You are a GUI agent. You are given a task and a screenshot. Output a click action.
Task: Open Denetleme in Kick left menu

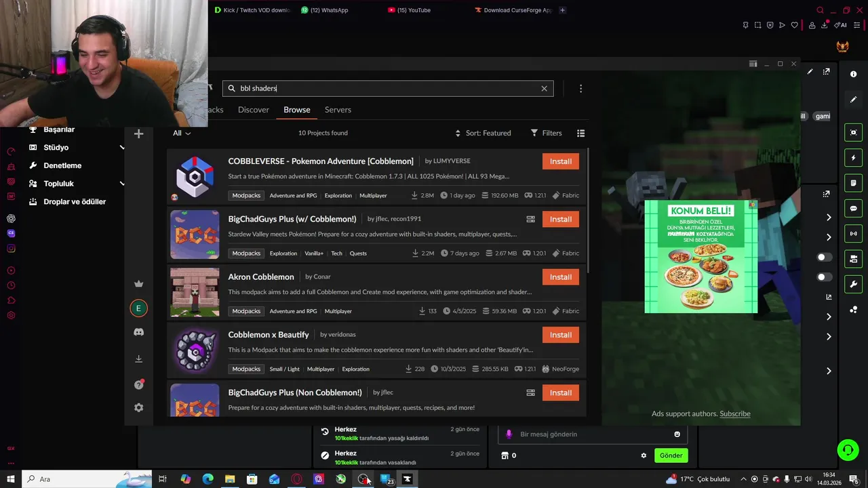coord(62,165)
